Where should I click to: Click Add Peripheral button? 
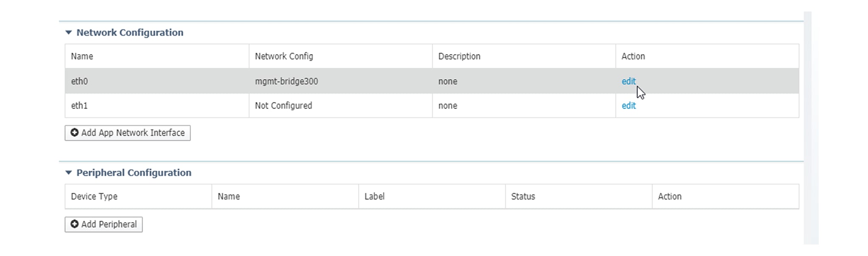click(x=104, y=225)
